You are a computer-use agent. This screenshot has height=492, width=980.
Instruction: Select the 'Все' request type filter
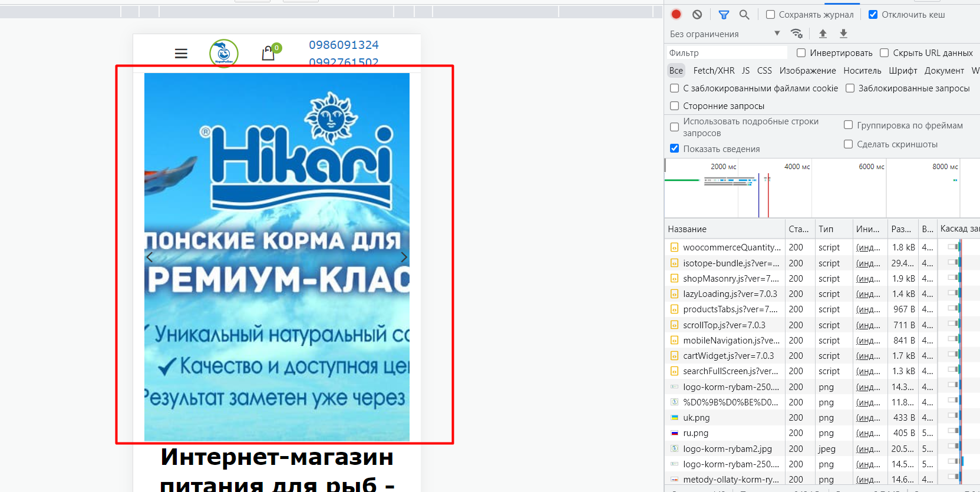pyautogui.click(x=676, y=71)
